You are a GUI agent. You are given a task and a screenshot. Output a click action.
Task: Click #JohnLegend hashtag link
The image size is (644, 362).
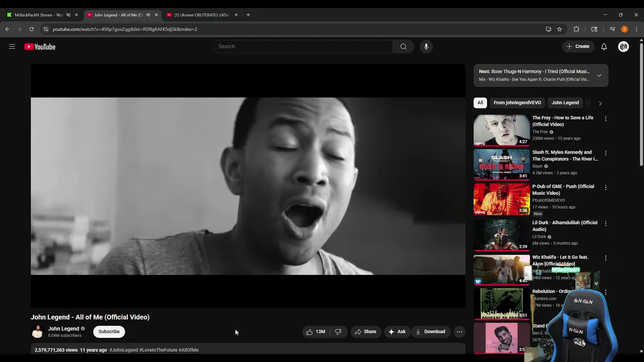coord(123,350)
